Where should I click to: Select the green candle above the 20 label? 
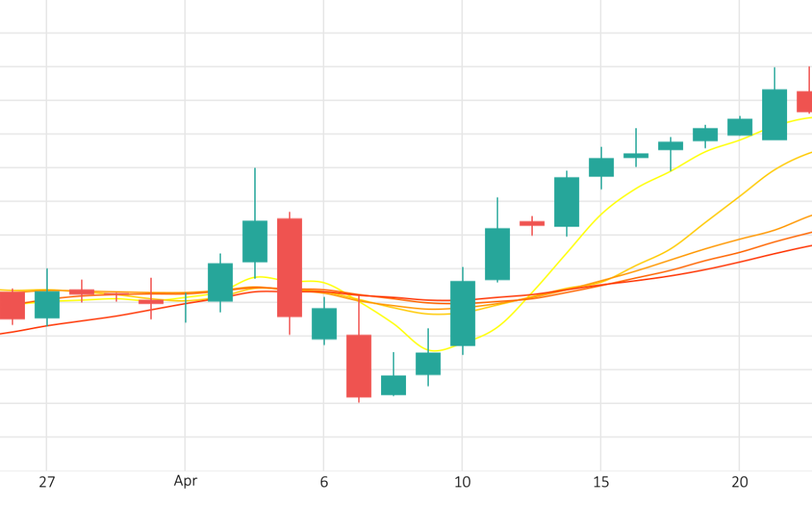pos(739,127)
